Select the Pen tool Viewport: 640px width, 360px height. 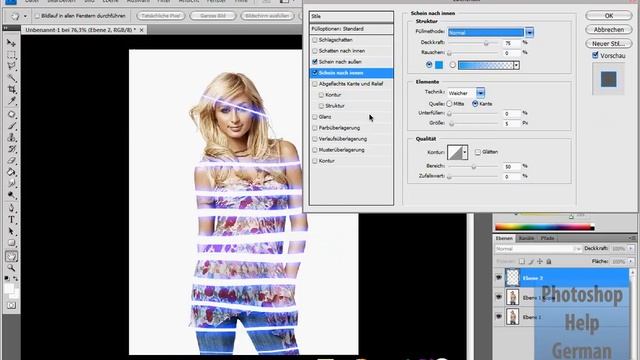11,208
